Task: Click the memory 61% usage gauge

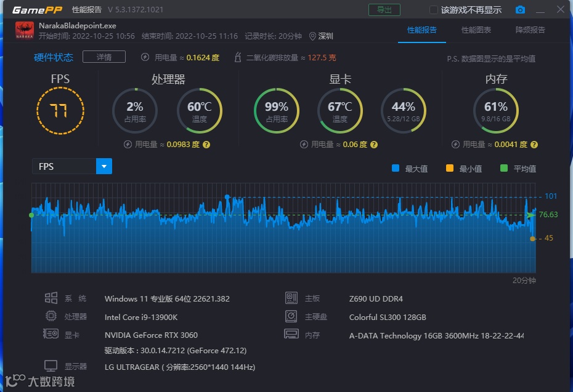Action: coord(496,111)
